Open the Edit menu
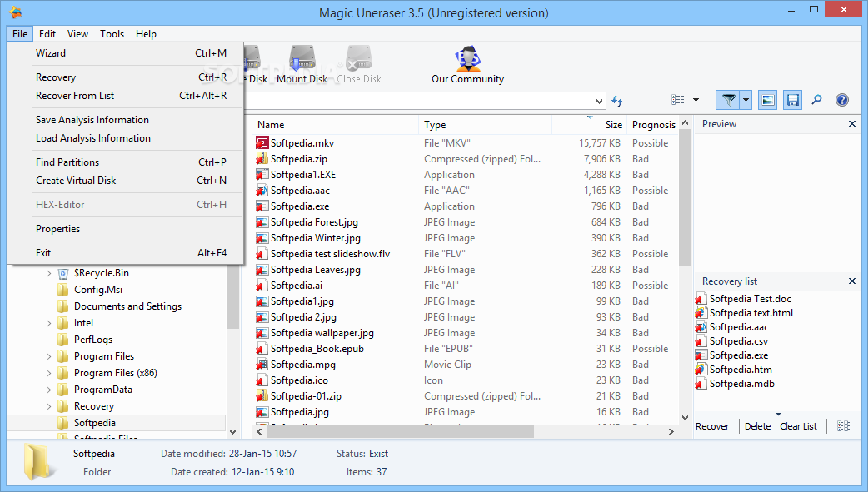This screenshot has height=492, width=868. (47, 34)
